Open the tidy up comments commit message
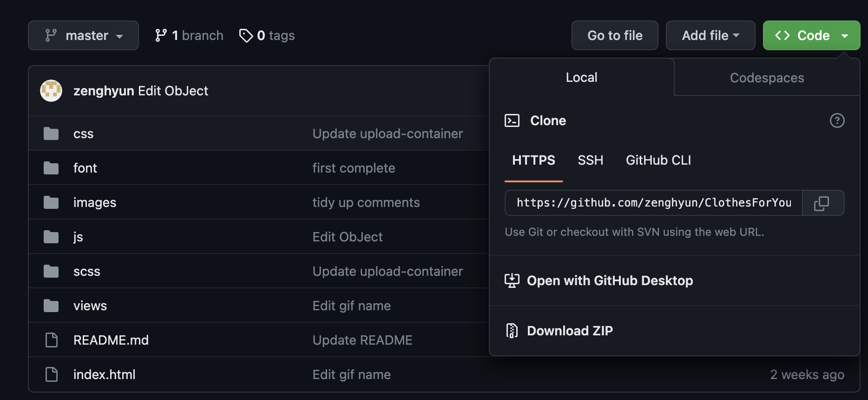The height and width of the screenshot is (400, 868). [x=366, y=202]
